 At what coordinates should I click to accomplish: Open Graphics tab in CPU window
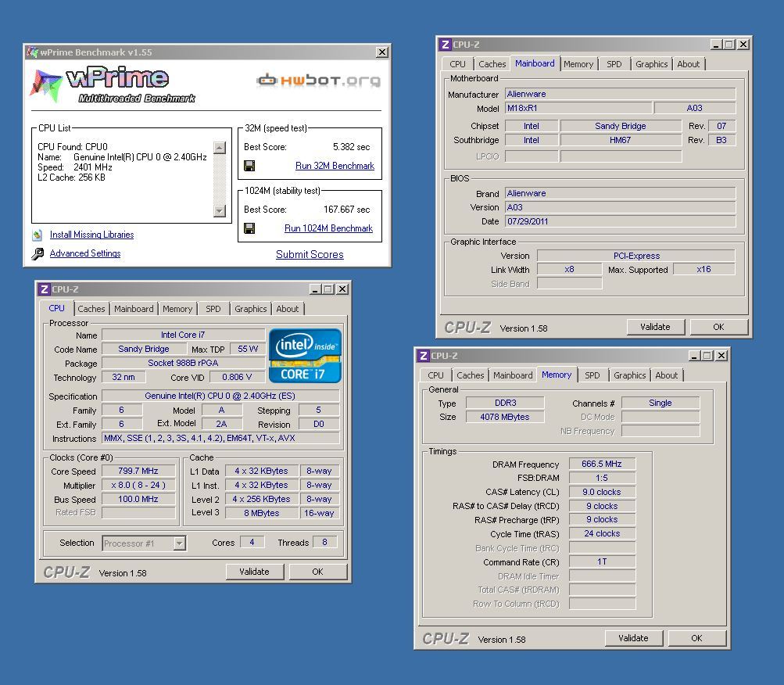tap(250, 309)
